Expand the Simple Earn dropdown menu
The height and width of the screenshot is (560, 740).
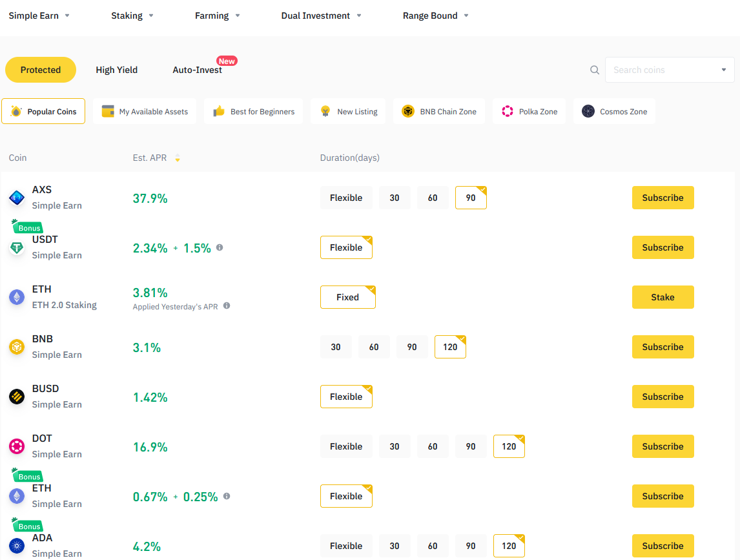coord(39,16)
